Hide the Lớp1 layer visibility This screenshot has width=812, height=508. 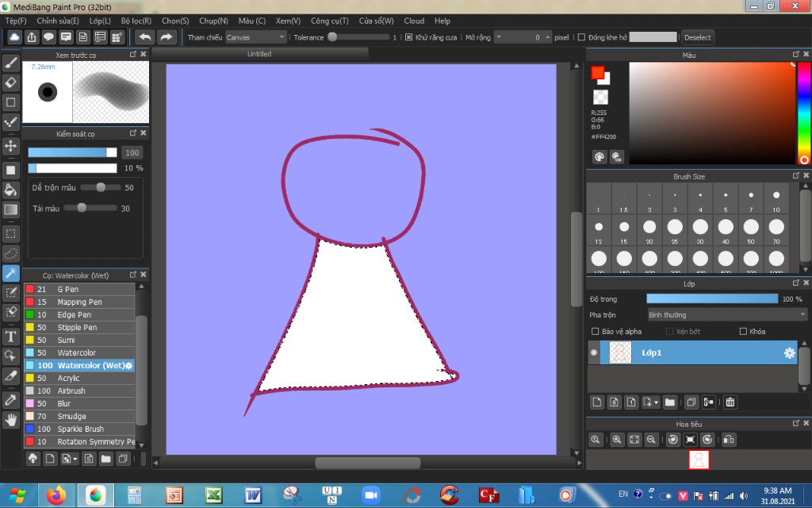coord(593,353)
